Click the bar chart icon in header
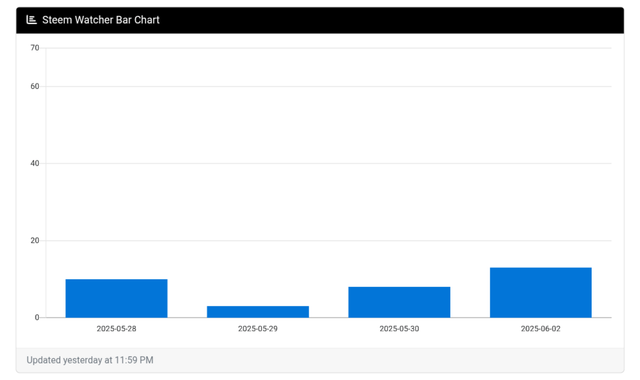Screen dimensions: 640x380 [31, 20]
